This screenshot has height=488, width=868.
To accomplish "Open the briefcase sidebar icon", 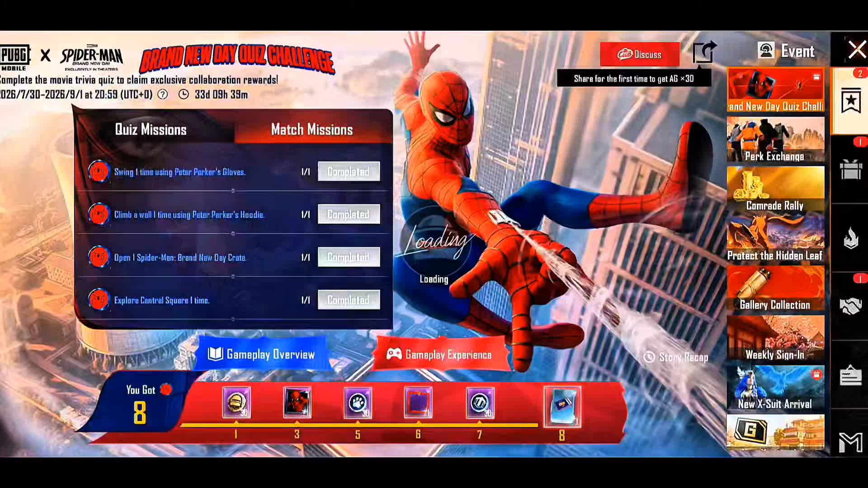I will click(x=851, y=375).
